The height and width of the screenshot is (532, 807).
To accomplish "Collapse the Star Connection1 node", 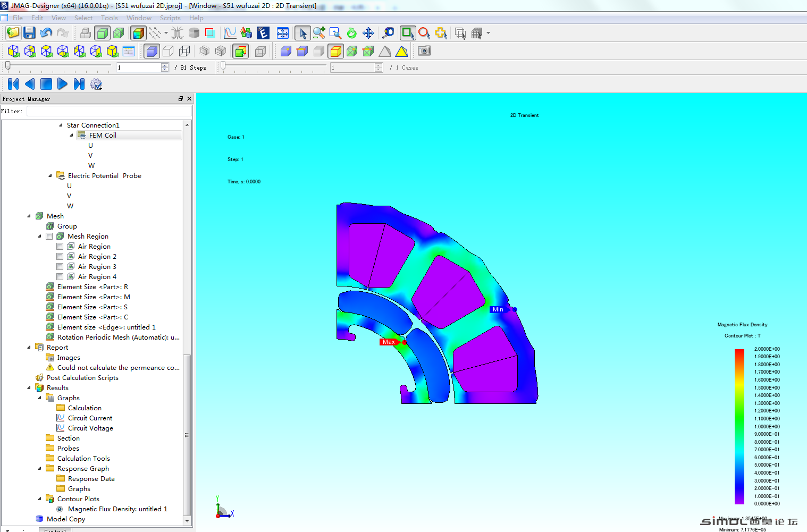I will pyautogui.click(x=61, y=125).
